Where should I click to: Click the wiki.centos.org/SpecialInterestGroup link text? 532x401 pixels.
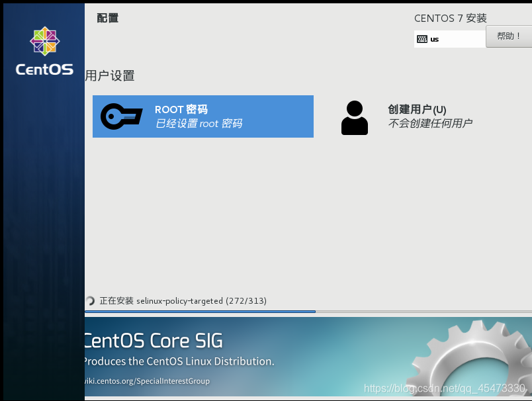147,381
